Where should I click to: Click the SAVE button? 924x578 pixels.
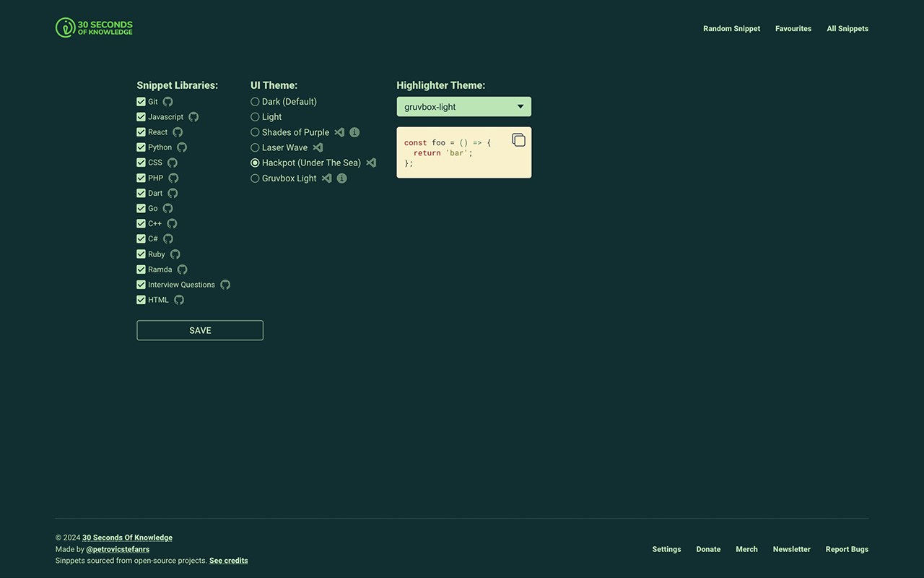point(200,330)
